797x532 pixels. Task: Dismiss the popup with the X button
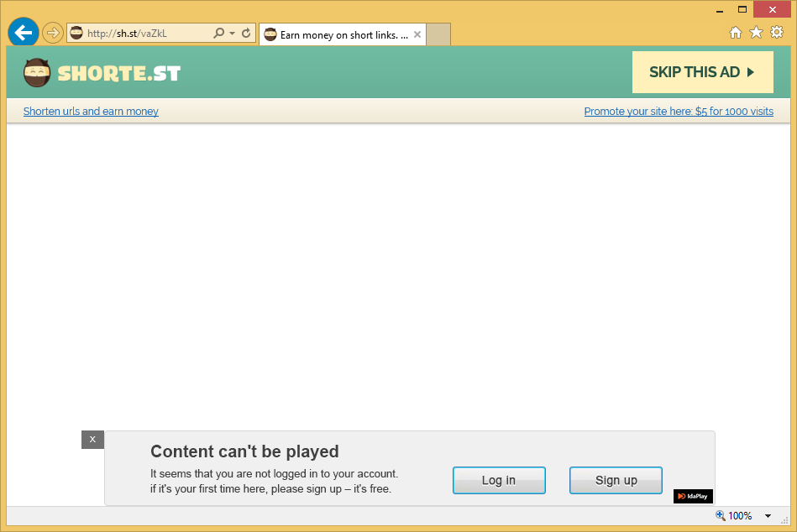click(x=92, y=440)
